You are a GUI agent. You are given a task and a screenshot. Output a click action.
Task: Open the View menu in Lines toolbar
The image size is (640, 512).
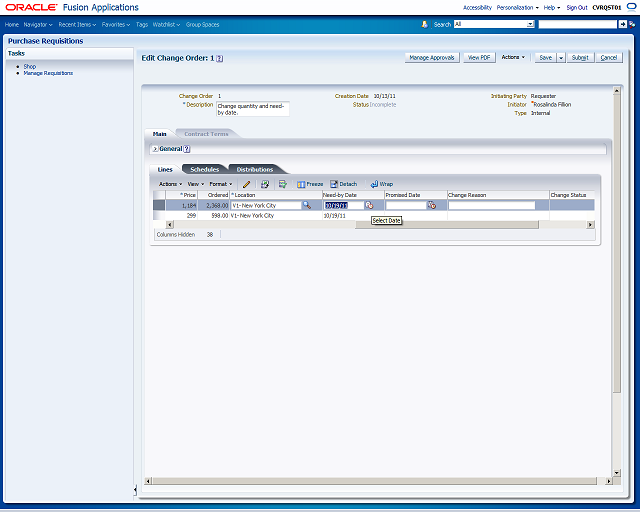coord(196,184)
